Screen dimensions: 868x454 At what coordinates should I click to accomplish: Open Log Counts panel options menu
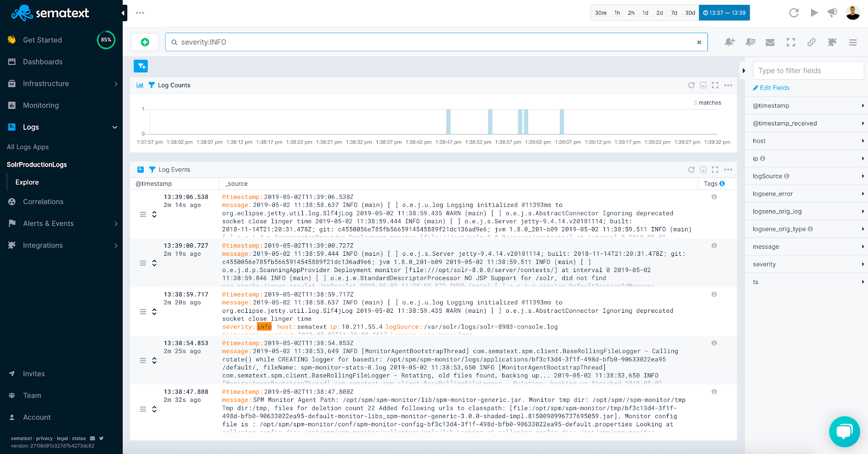728,85
